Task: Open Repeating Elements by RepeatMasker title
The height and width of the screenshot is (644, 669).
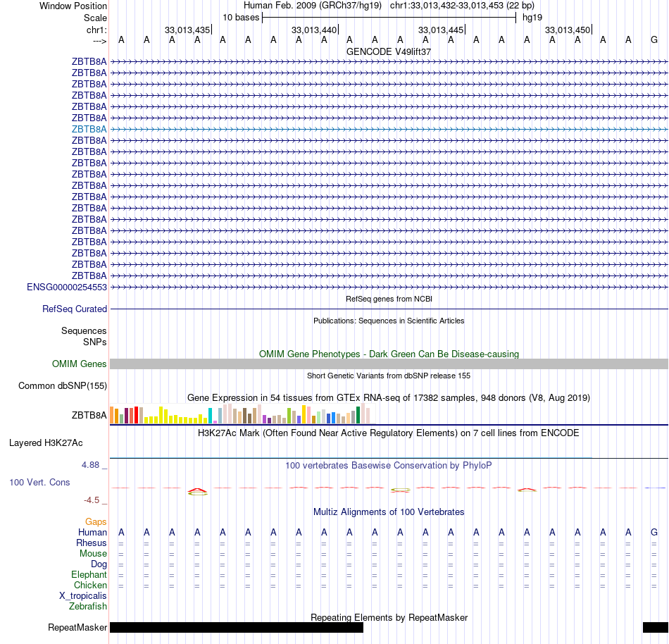Action: coord(389,618)
